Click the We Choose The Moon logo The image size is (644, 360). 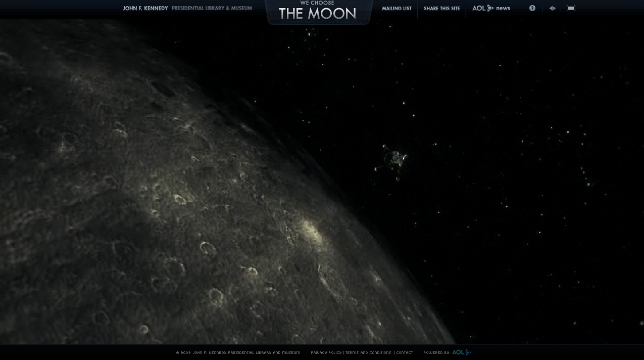coord(318,12)
